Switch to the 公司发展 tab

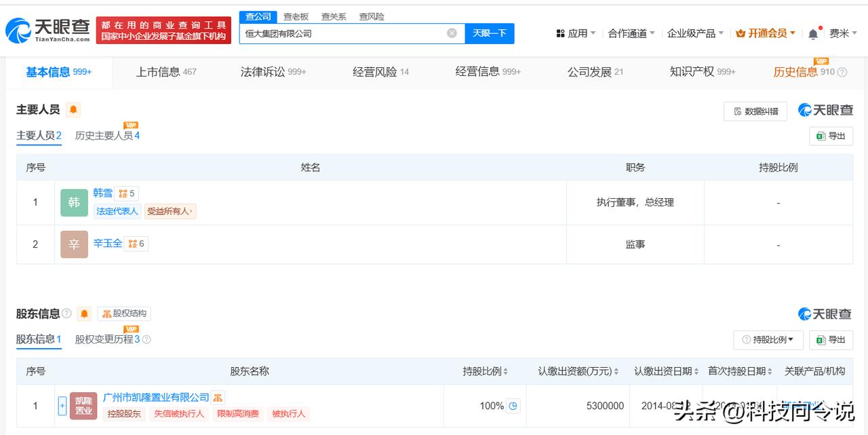click(595, 72)
